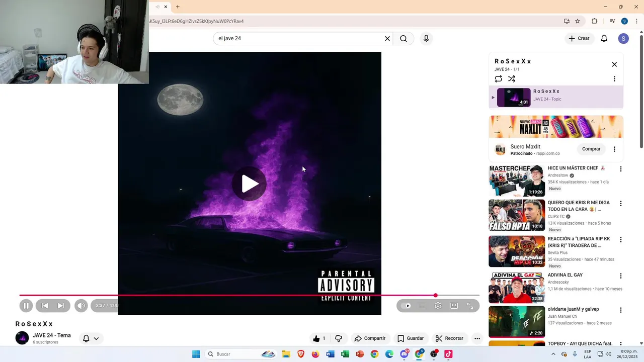The height and width of the screenshot is (362, 644).
Task: Open HICE UN MÁSTER CHEF video thumbnail
Action: tap(517, 180)
